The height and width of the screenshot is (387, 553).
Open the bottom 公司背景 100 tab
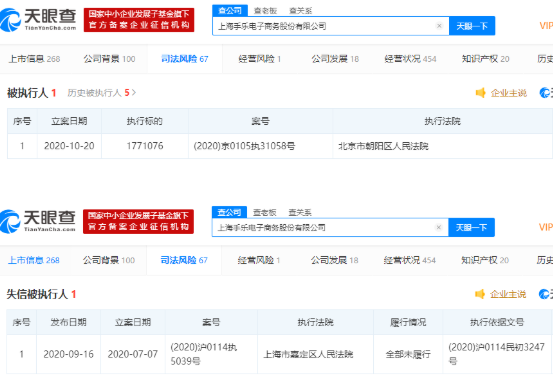pos(109,260)
